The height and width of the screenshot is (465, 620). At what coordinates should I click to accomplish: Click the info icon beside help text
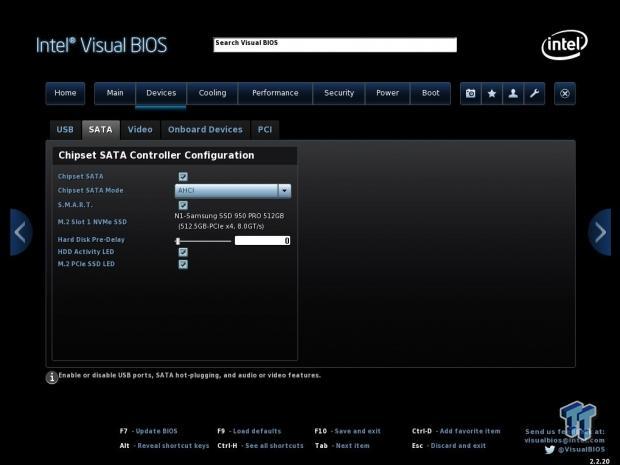click(52, 377)
